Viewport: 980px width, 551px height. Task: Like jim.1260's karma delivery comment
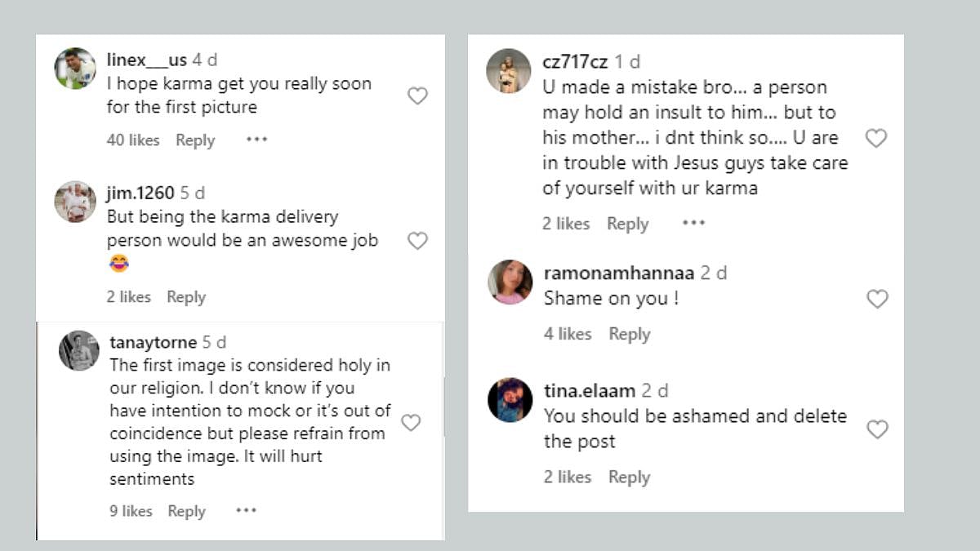pyautogui.click(x=417, y=241)
